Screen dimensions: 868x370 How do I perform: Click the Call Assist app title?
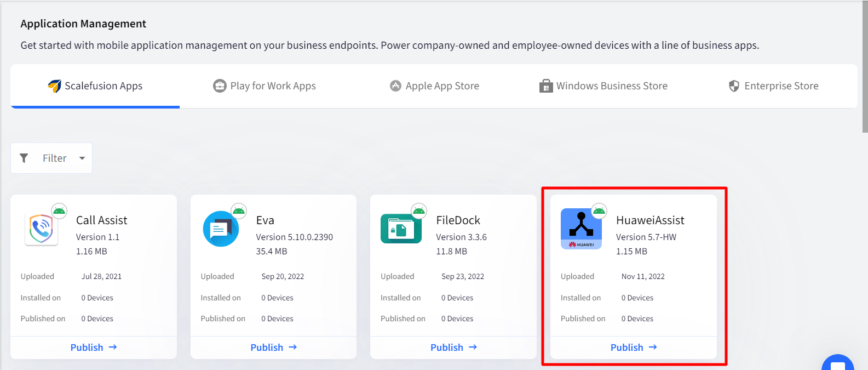[101, 220]
